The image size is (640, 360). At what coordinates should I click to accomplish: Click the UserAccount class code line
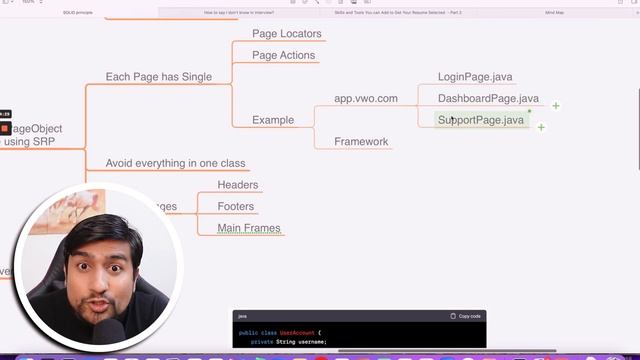pos(280,333)
